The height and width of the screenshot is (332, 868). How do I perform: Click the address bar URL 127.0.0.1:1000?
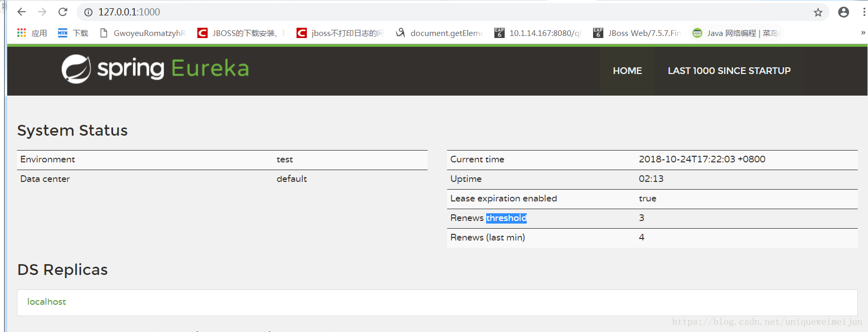(x=129, y=12)
